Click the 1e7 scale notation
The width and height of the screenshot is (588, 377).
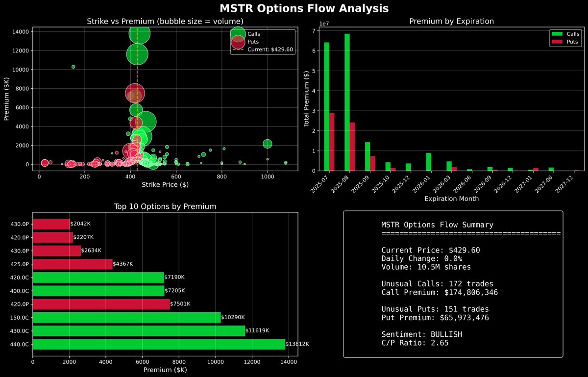click(324, 24)
